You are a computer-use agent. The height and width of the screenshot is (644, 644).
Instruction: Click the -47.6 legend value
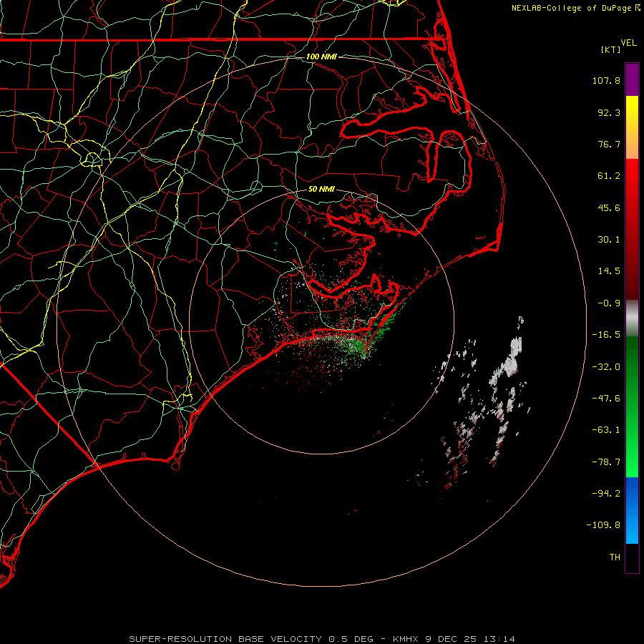click(606, 399)
